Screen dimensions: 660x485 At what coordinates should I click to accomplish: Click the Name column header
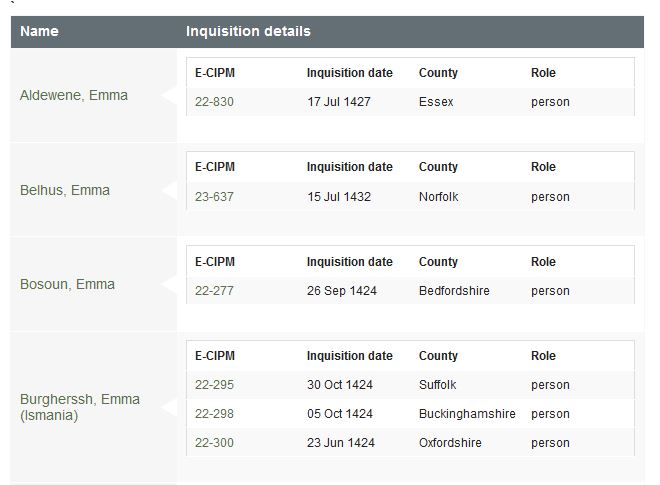click(x=39, y=31)
